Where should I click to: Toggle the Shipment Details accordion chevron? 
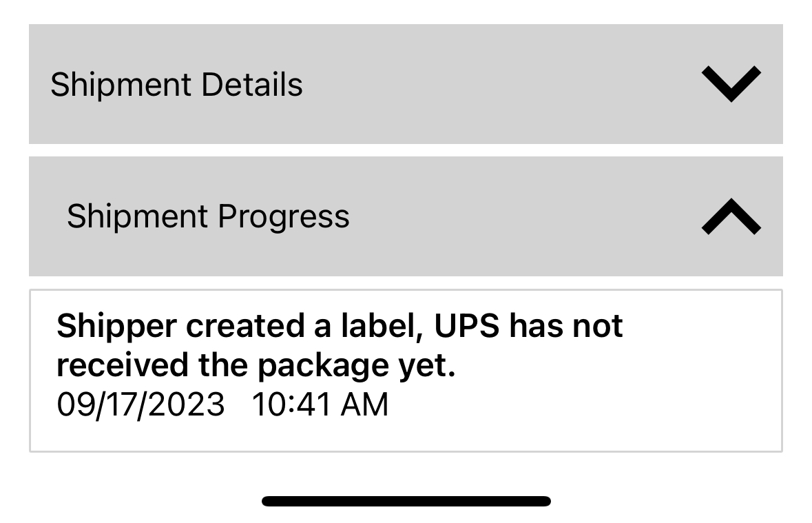731,84
